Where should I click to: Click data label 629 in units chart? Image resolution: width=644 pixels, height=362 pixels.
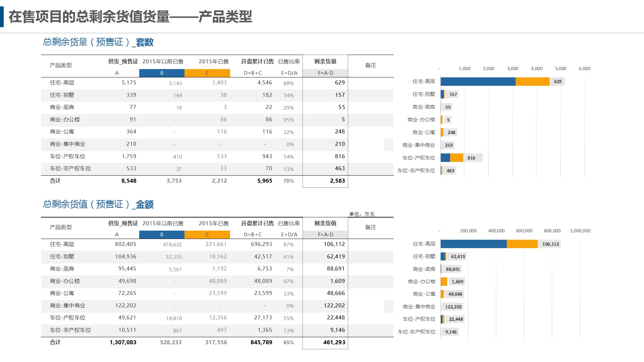click(558, 81)
